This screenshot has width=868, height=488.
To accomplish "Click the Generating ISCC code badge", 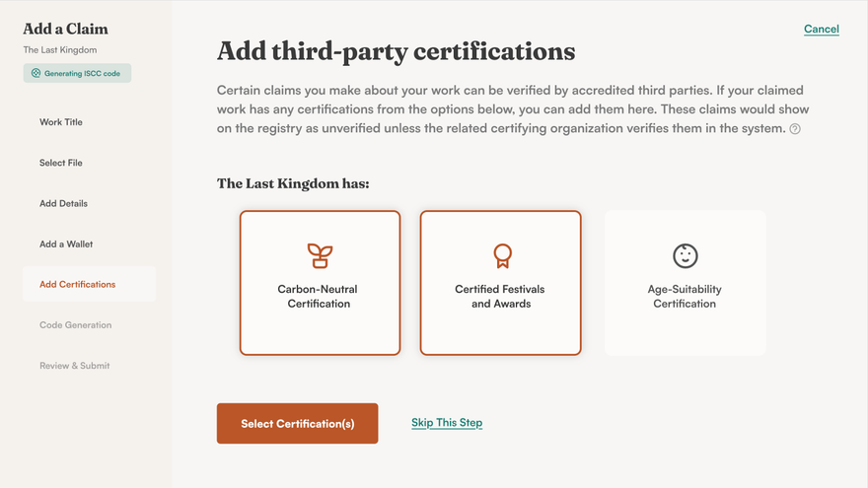I will pos(78,73).
